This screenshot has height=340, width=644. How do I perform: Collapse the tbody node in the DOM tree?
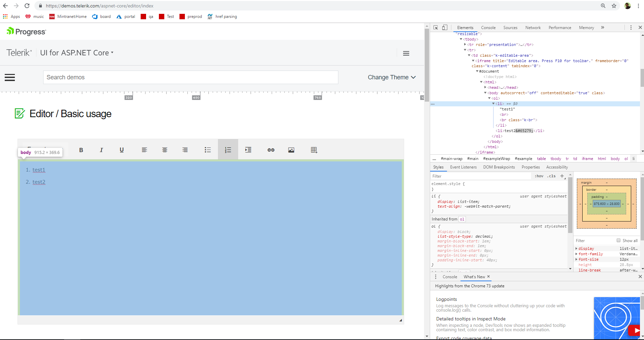461,39
